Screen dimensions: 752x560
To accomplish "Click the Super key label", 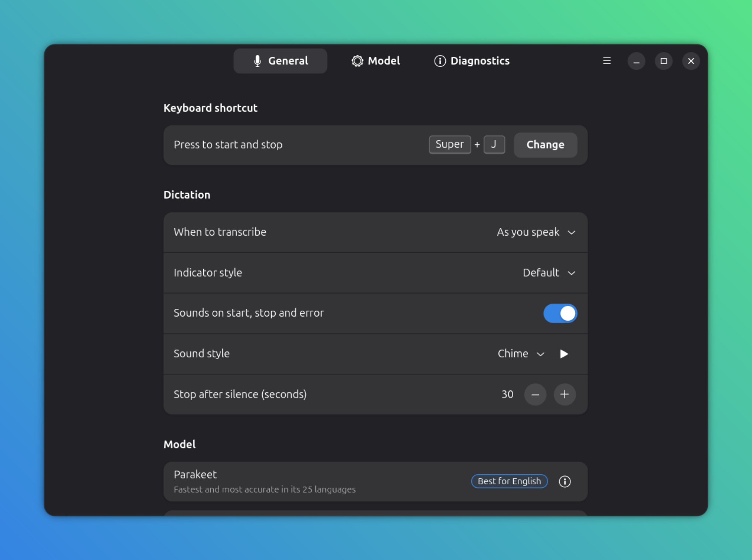I will click(450, 144).
